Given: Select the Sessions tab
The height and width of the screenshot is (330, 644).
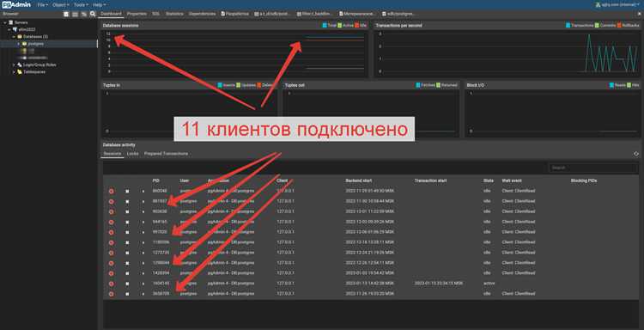Looking at the screenshot, I should [x=112, y=153].
